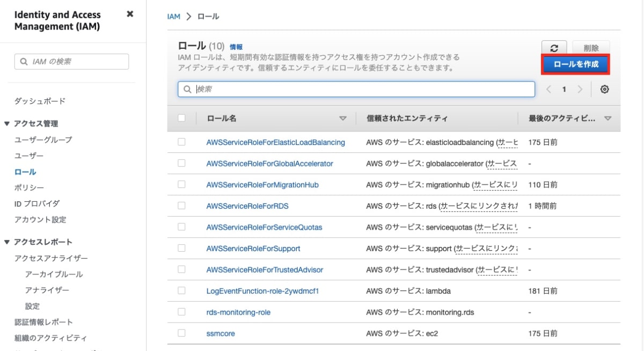The width and height of the screenshot is (644, 351).
Task: Sort by 最後のアクティビティ column arrow
Action: [608, 119]
